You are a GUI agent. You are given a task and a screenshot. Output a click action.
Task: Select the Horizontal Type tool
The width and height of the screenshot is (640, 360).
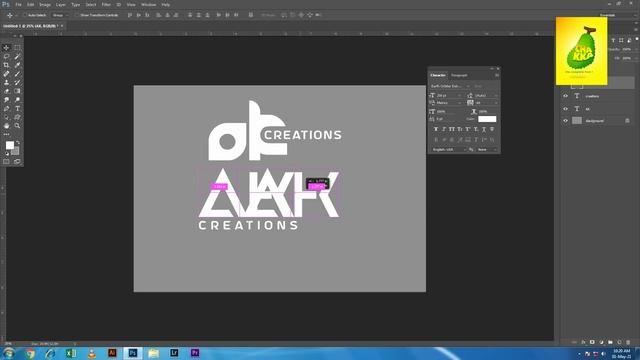coord(17,109)
